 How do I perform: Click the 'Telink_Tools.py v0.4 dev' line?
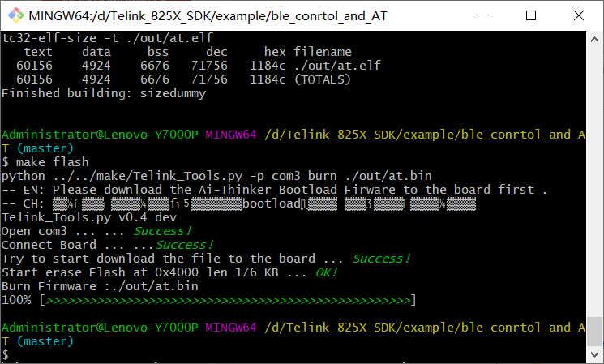point(89,217)
